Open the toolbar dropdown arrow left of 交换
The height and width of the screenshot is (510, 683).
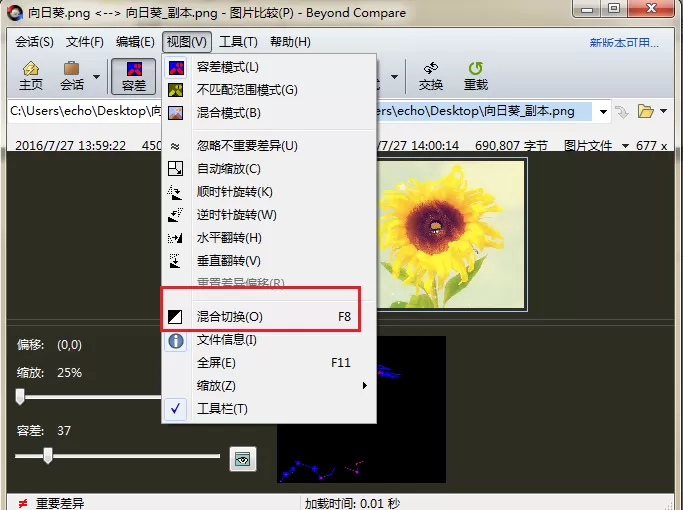(x=394, y=77)
